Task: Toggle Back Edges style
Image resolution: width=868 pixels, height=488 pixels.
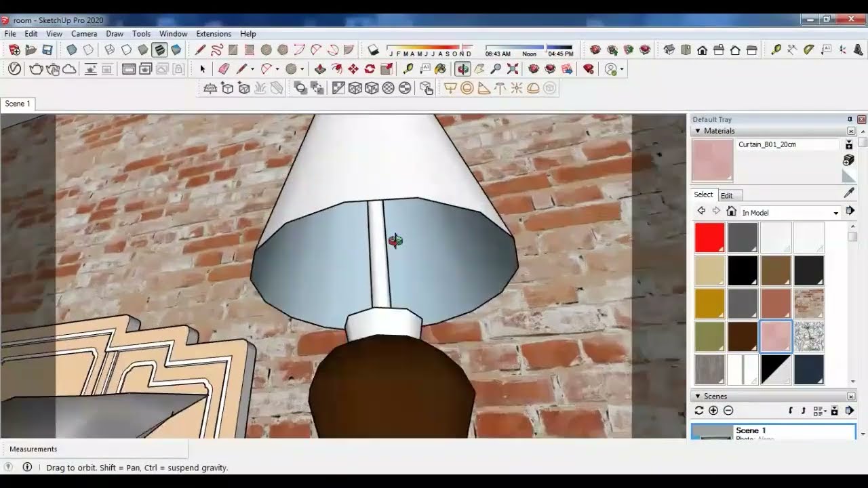Action: click(x=88, y=49)
